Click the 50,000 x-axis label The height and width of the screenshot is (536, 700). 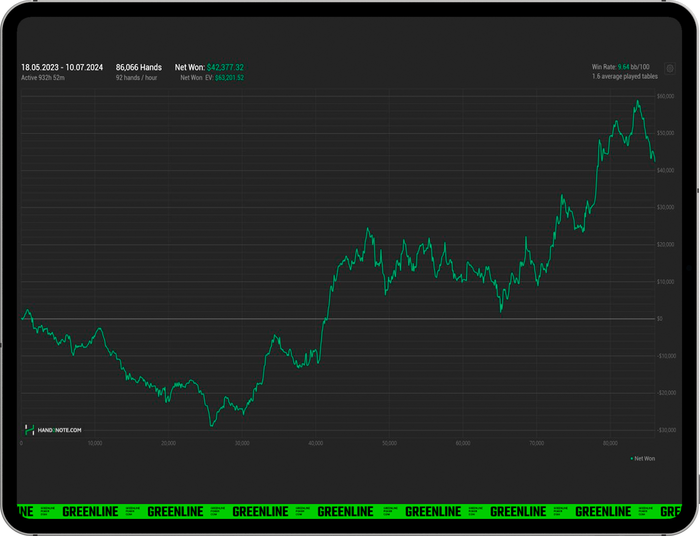[389, 443]
